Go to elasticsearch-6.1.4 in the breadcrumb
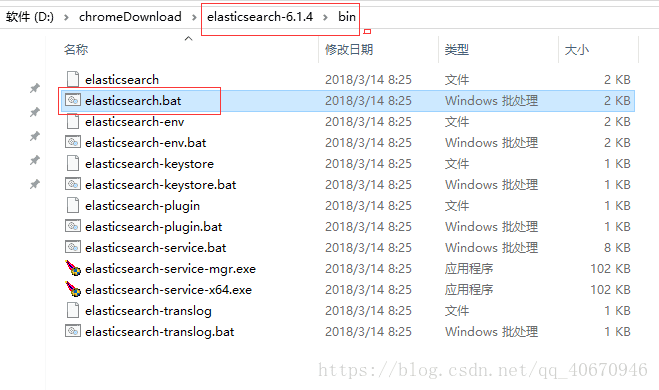Viewport: 659px width, 390px height. pos(260,17)
